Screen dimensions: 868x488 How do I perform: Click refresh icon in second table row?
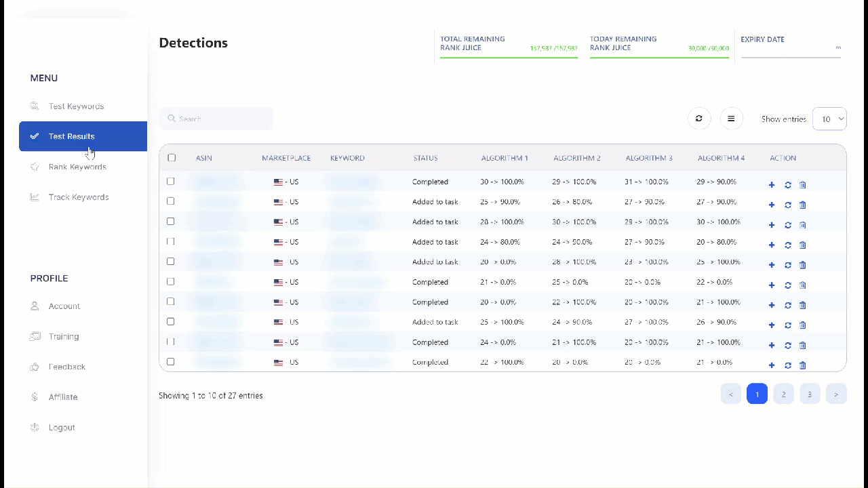click(787, 205)
